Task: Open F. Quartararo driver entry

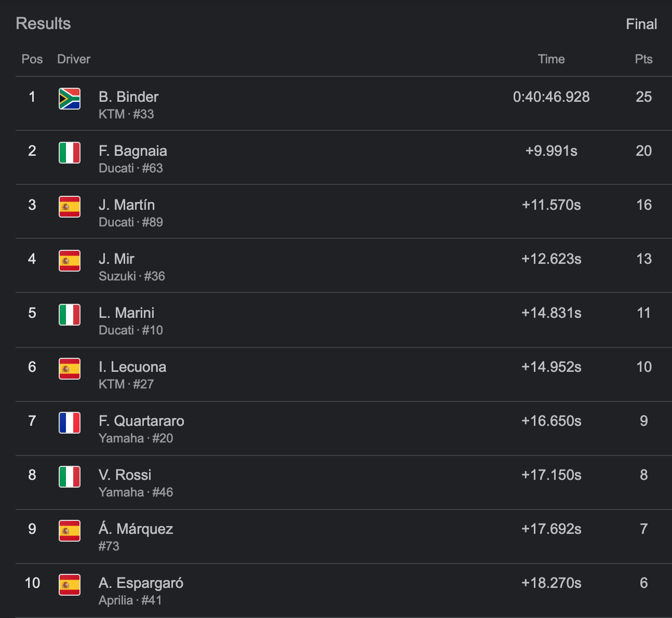Action: pos(141,421)
